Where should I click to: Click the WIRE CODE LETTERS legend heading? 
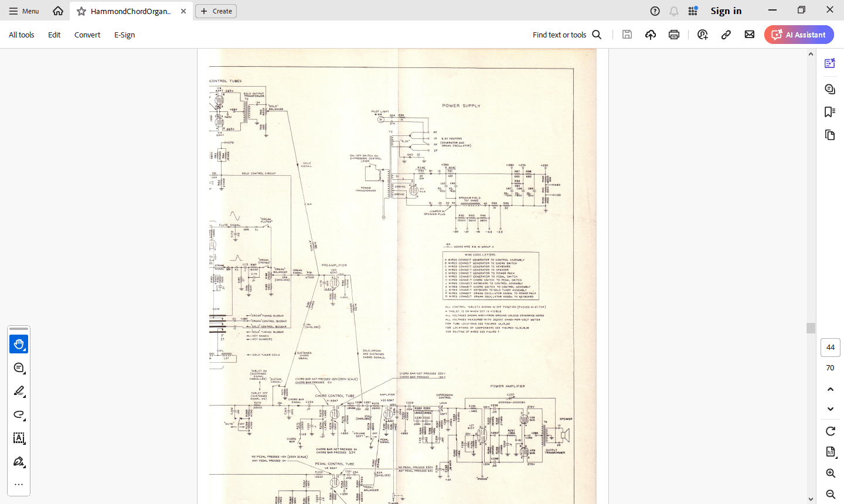pyautogui.click(x=479, y=255)
